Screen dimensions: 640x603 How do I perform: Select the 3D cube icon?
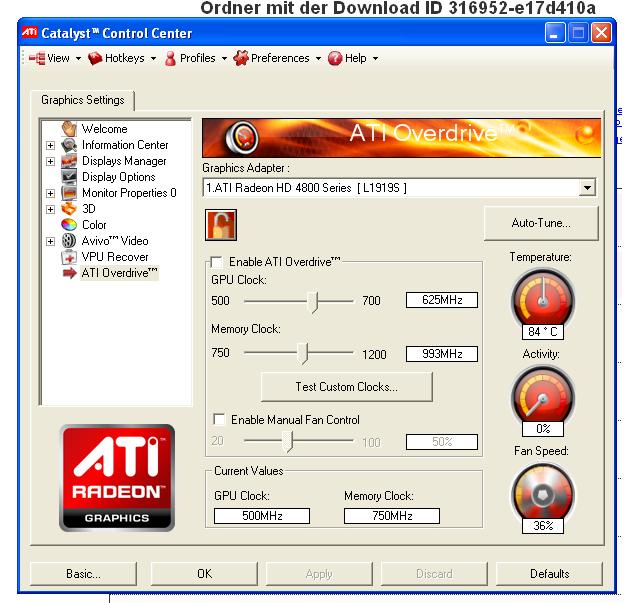point(69,209)
